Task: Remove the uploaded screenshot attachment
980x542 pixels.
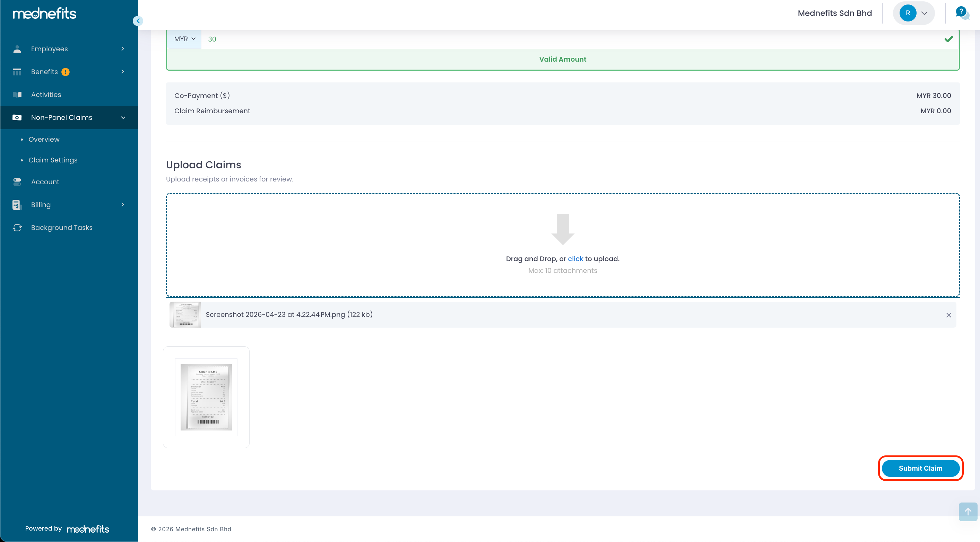Action: (948, 315)
